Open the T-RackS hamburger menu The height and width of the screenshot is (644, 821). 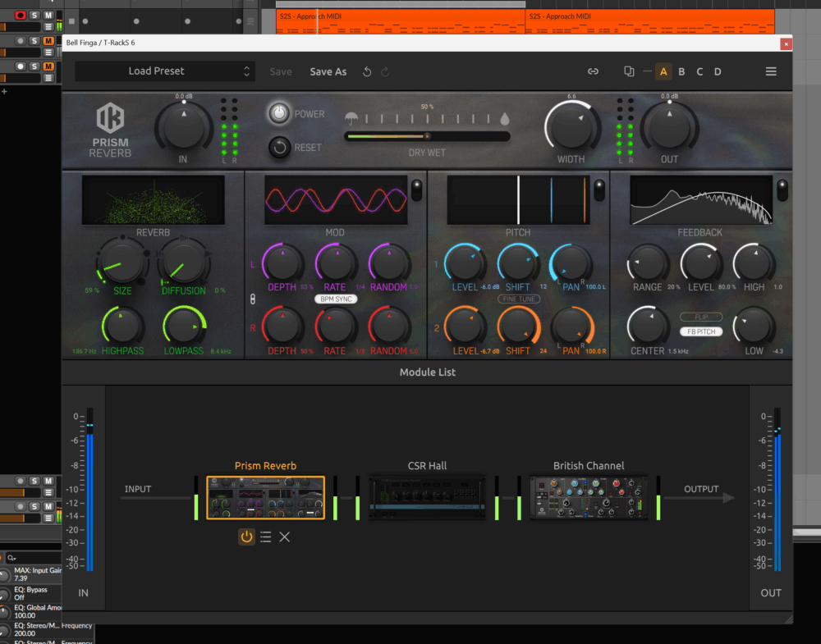click(771, 71)
